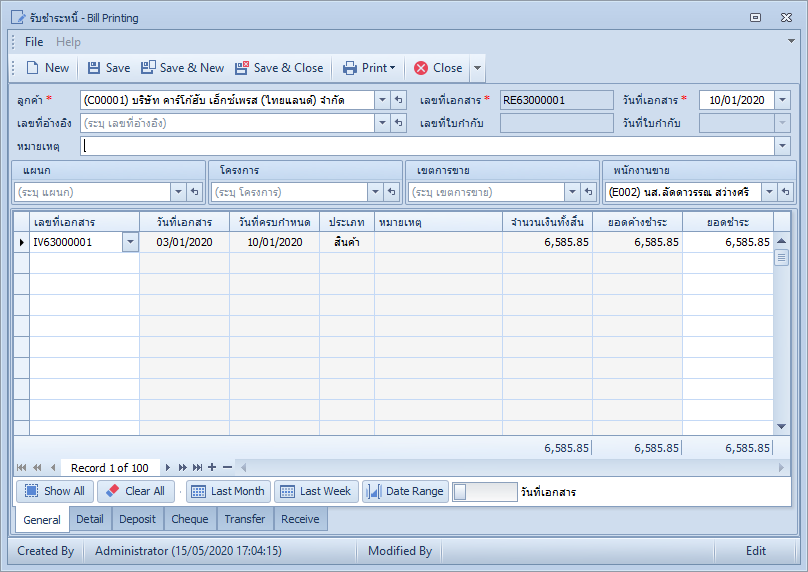Click the Clear All button
Screen dimensions: 808x572
(136, 491)
